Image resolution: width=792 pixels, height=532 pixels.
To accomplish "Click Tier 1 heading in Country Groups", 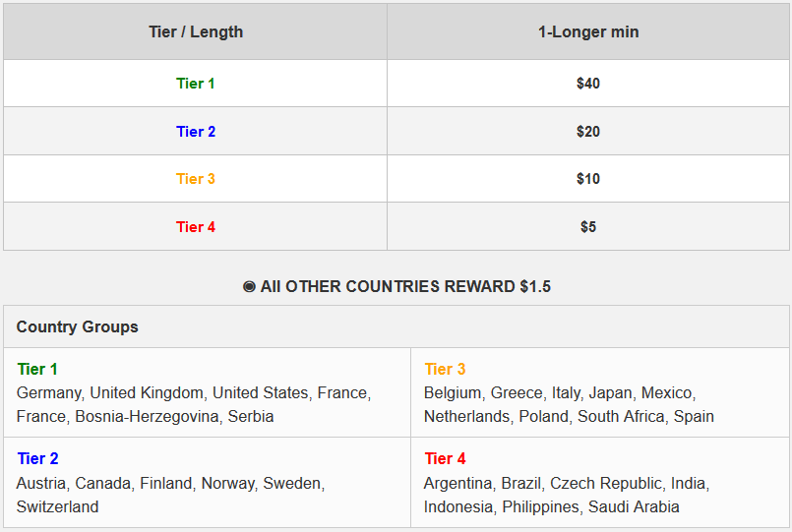I will pyautogui.click(x=37, y=370).
